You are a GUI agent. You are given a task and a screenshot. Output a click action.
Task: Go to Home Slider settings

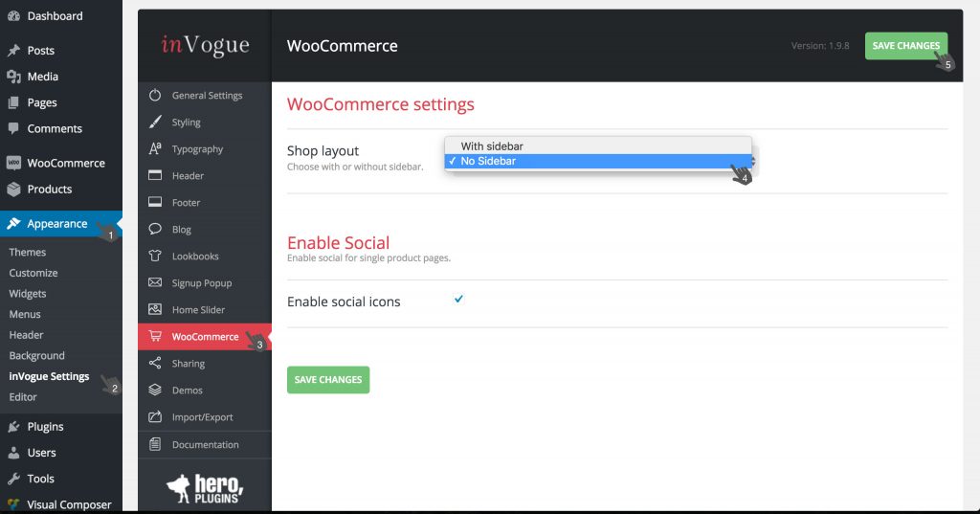tap(205, 309)
